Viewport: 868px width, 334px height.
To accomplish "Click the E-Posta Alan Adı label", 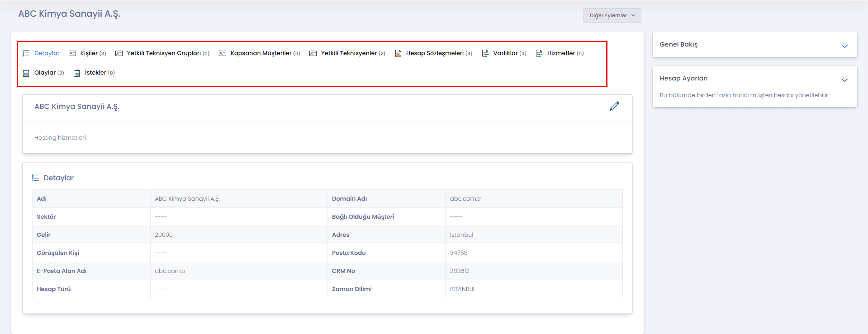I will (x=62, y=271).
